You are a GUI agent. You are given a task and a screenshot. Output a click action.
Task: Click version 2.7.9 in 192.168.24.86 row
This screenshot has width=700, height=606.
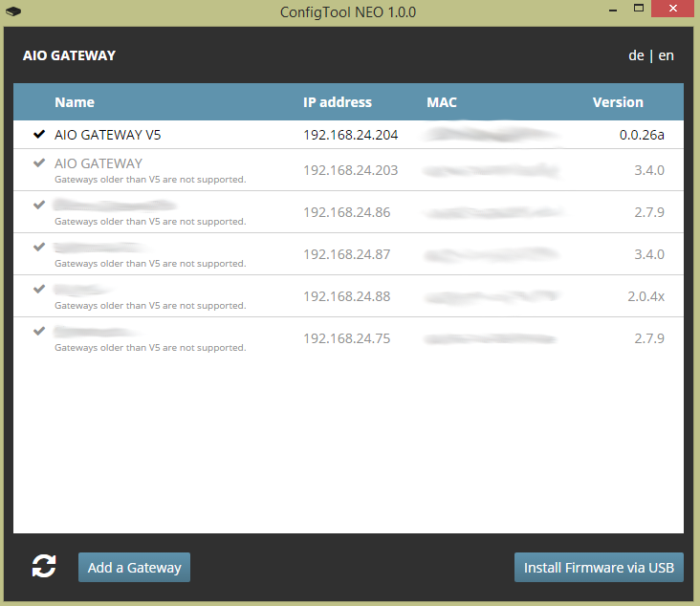(649, 212)
